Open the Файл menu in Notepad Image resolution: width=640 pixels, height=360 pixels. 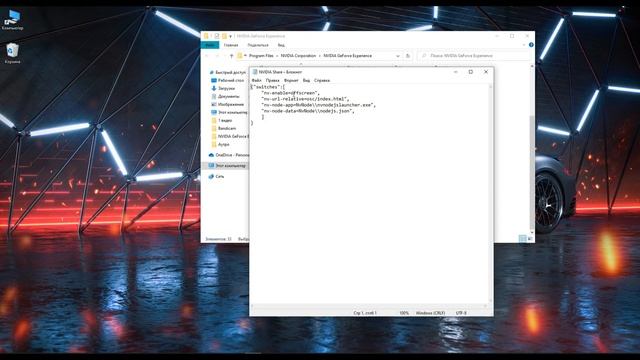point(256,80)
